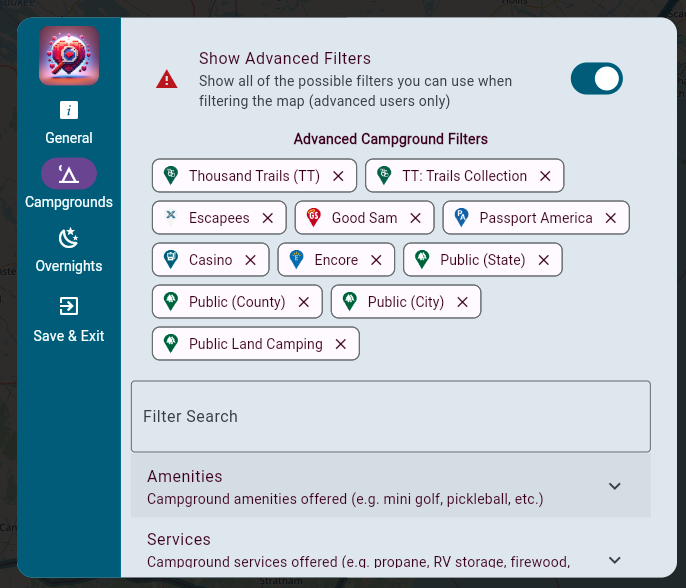Click the Good Sam chip icon

click(x=313, y=218)
